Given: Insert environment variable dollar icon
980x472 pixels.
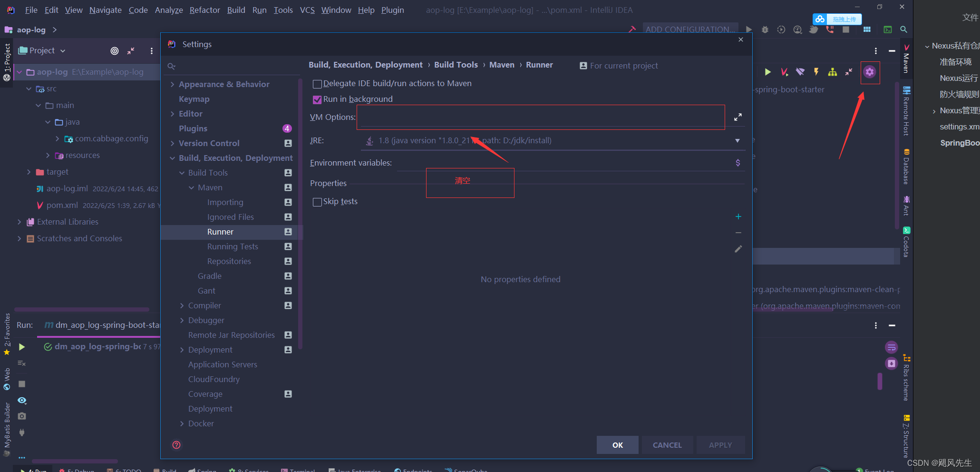Looking at the screenshot, I should tap(738, 163).
